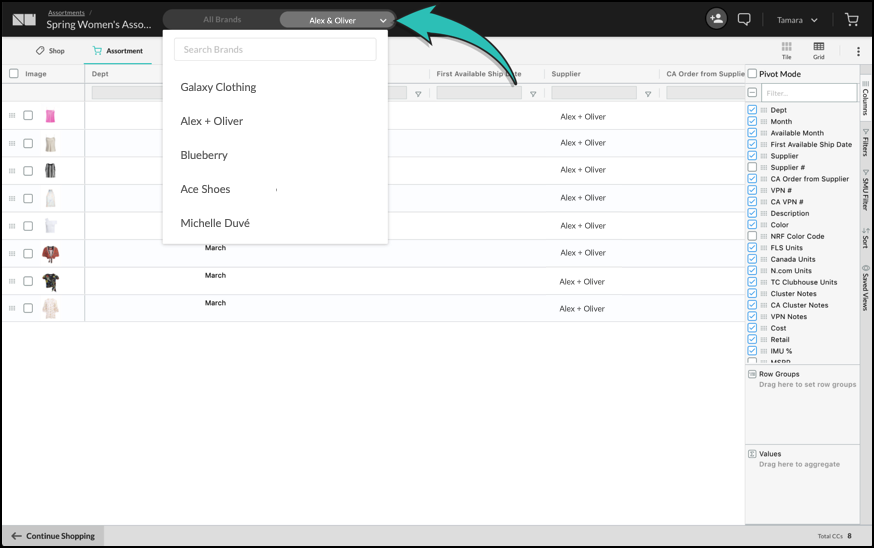874x548 pixels.
Task: Open the add user icon
Action: coord(716,19)
